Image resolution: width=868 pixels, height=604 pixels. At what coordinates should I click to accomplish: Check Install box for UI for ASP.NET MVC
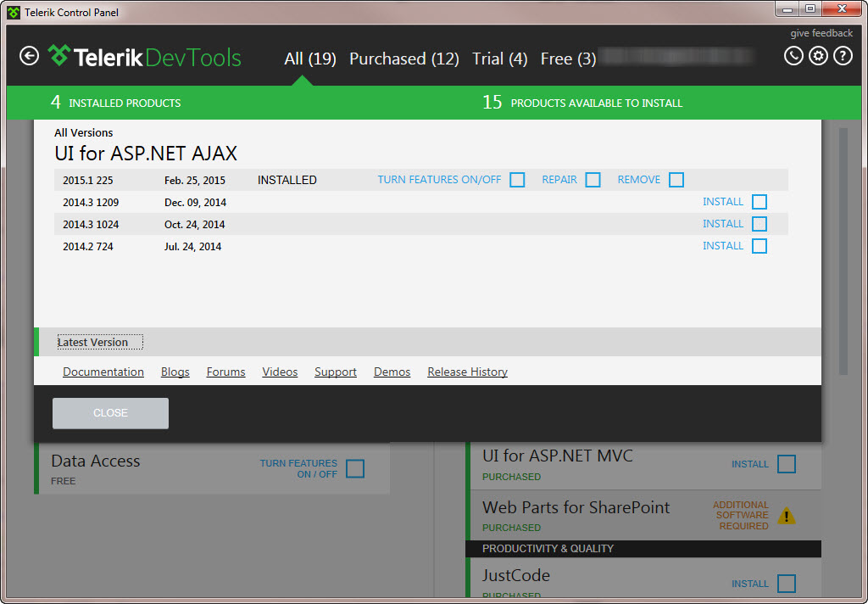click(x=786, y=464)
